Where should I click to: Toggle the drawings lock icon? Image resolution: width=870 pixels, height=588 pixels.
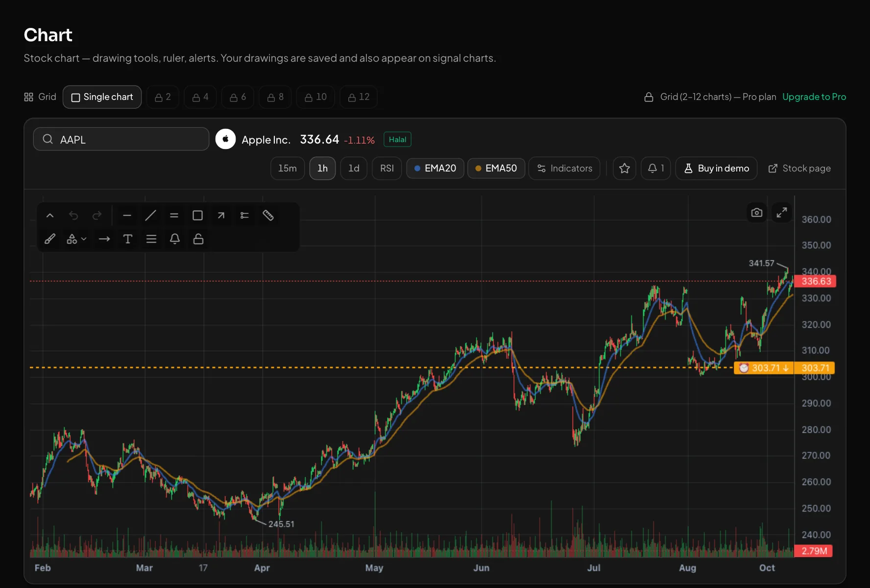198,239
